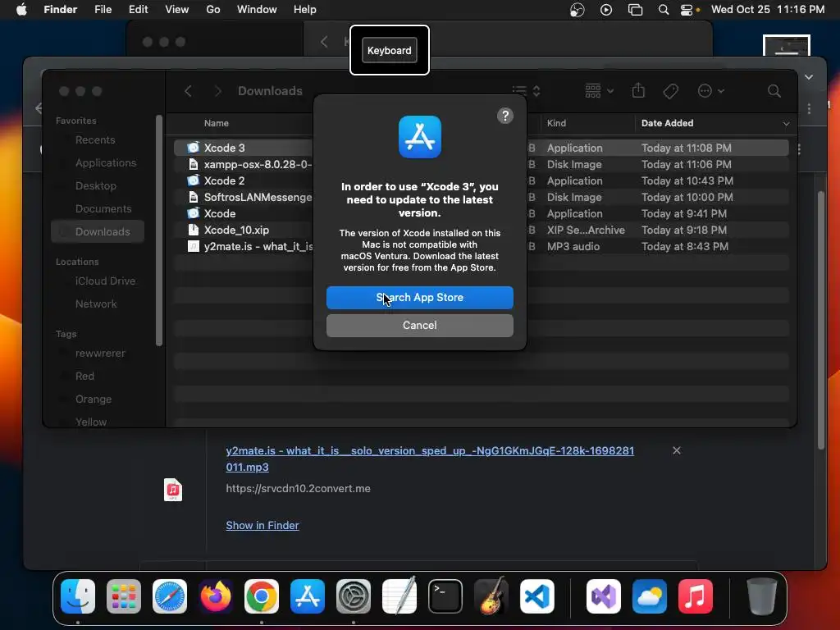This screenshot has width=840, height=630.
Task: Go forward in Finder Downloads window
Action: (217, 91)
